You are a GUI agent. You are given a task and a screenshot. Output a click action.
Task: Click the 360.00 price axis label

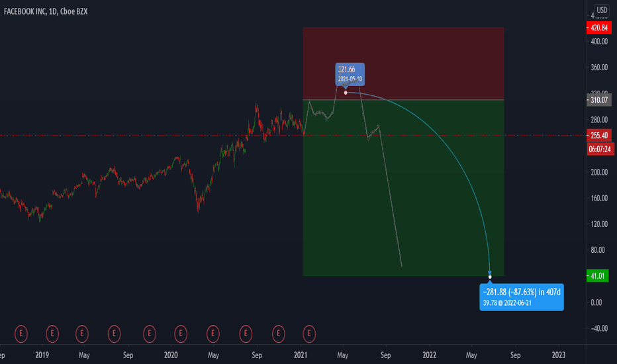pyautogui.click(x=599, y=68)
